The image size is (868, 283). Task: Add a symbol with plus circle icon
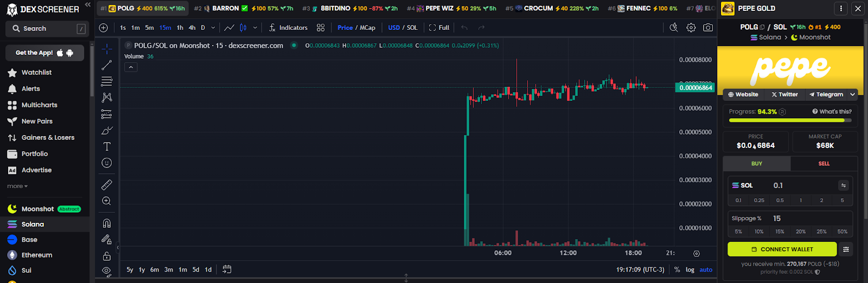[104, 28]
